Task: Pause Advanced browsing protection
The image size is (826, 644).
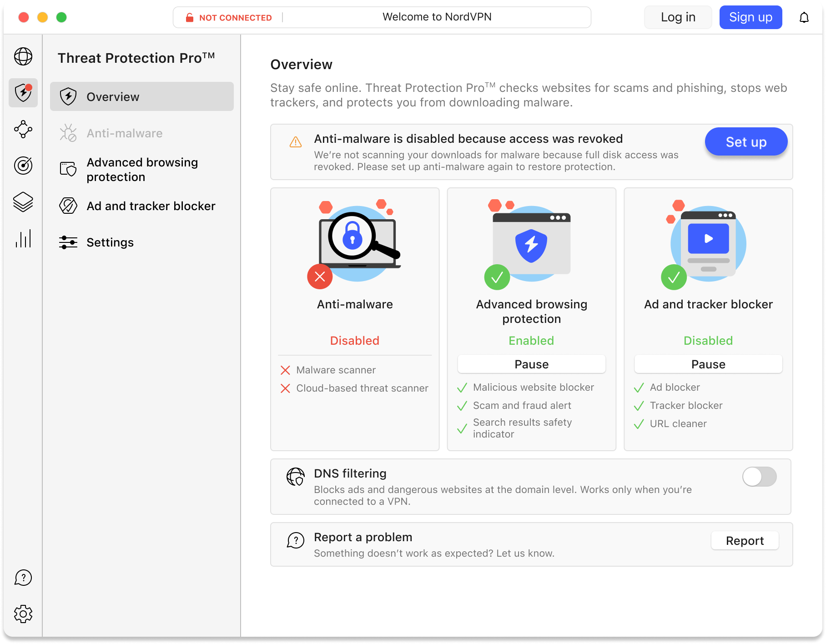Action: (x=531, y=364)
